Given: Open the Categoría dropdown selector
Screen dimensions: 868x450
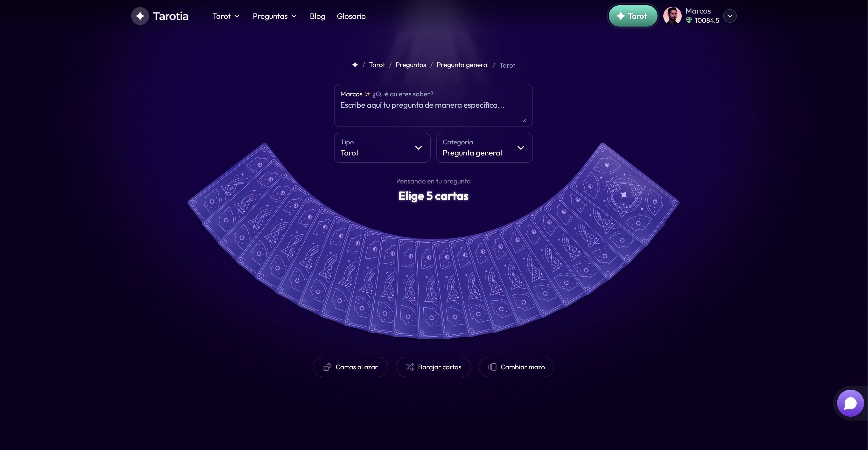Looking at the screenshot, I should click(484, 148).
